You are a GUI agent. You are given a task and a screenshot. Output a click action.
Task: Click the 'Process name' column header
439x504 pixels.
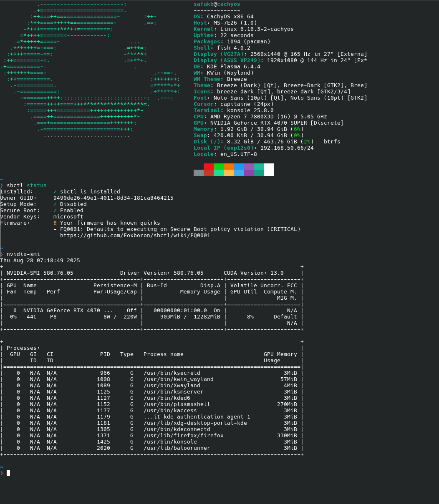point(164,354)
